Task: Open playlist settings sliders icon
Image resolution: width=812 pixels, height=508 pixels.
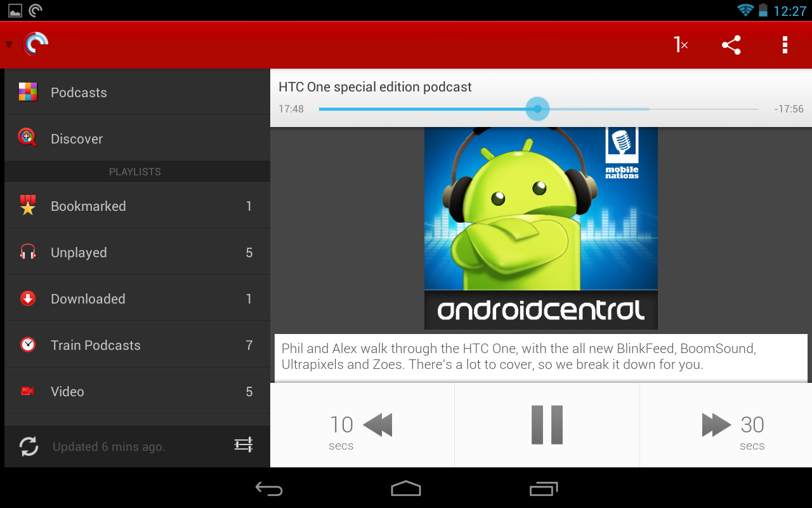Action: click(x=244, y=445)
